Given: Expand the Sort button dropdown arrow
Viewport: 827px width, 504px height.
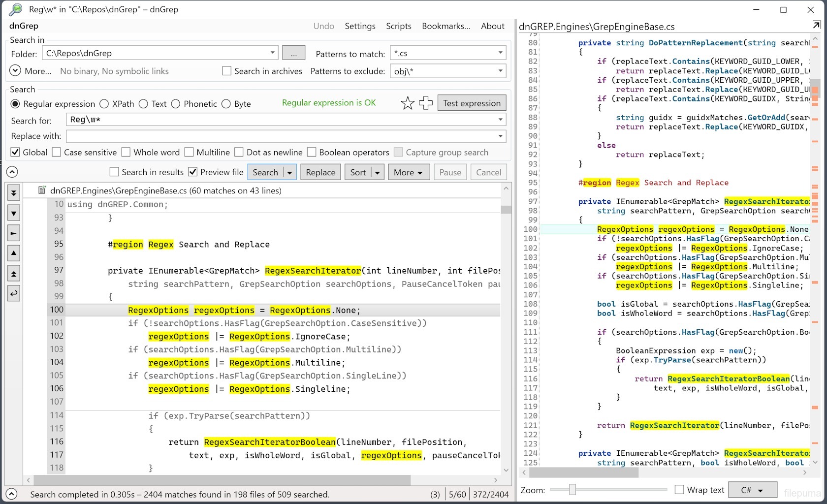Looking at the screenshot, I should click(377, 173).
